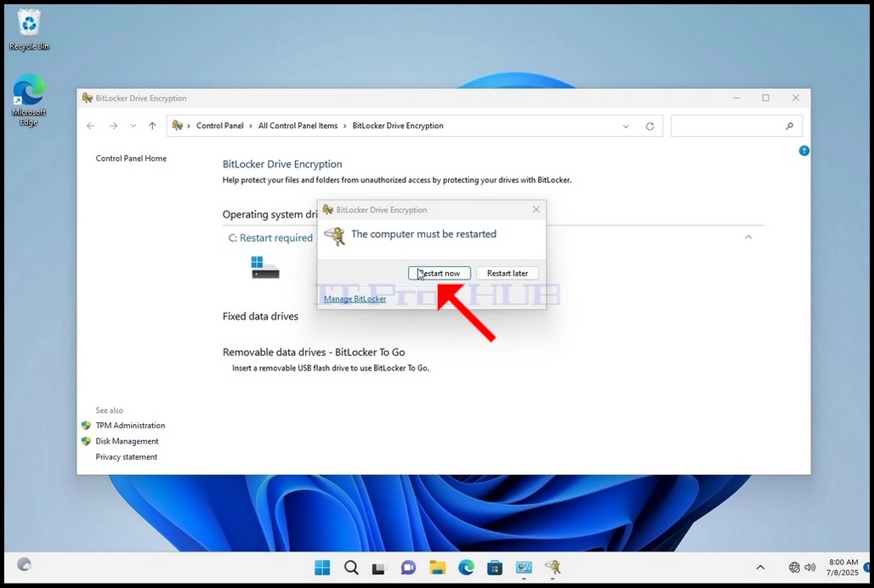This screenshot has width=874, height=588.
Task: Open the Privacy statement link
Action: [x=127, y=456]
